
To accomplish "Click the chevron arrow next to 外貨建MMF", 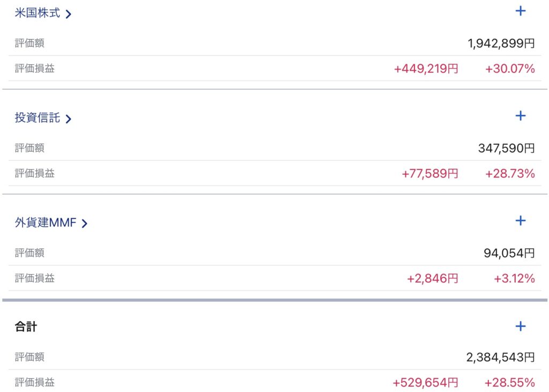I will [x=84, y=224].
